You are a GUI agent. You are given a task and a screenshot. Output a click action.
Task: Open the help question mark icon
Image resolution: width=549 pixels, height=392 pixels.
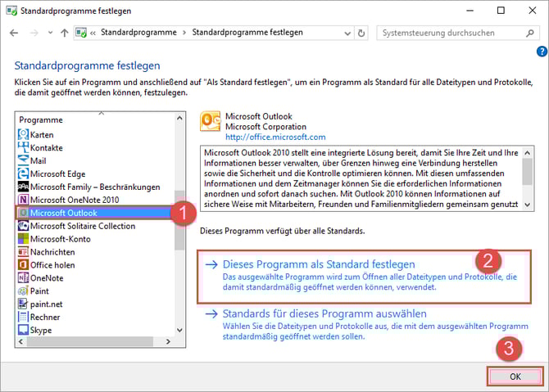pos(541,52)
